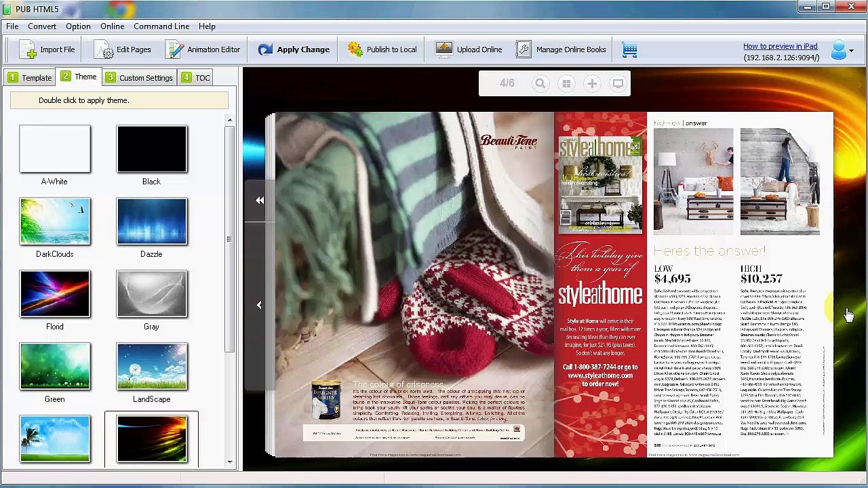Select the Black theme thumbnail

tap(151, 148)
